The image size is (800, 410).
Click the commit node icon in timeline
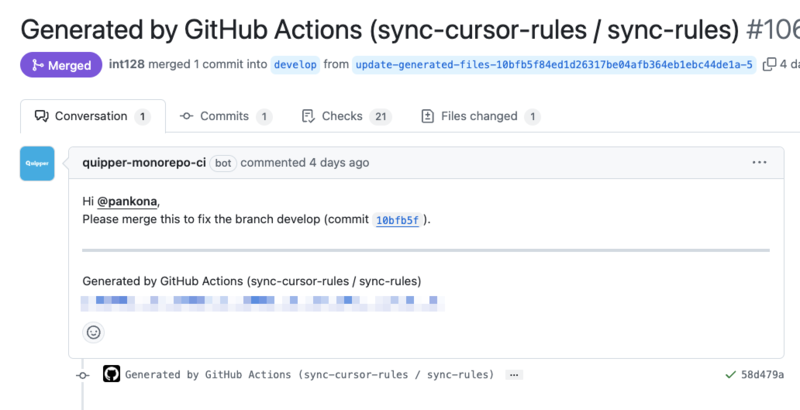tap(82, 375)
